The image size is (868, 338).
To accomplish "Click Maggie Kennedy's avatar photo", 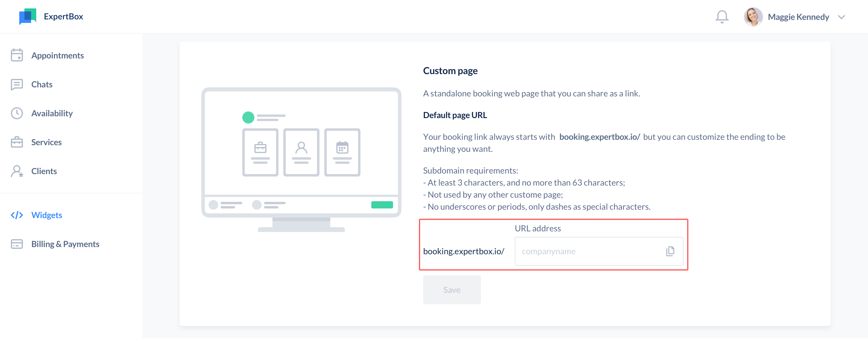I will tap(753, 17).
